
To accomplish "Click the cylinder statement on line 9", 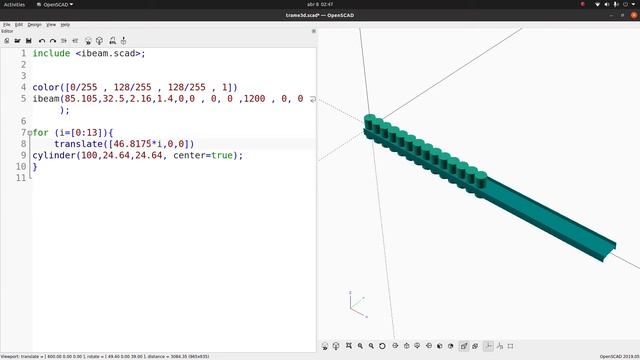I will point(138,156).
